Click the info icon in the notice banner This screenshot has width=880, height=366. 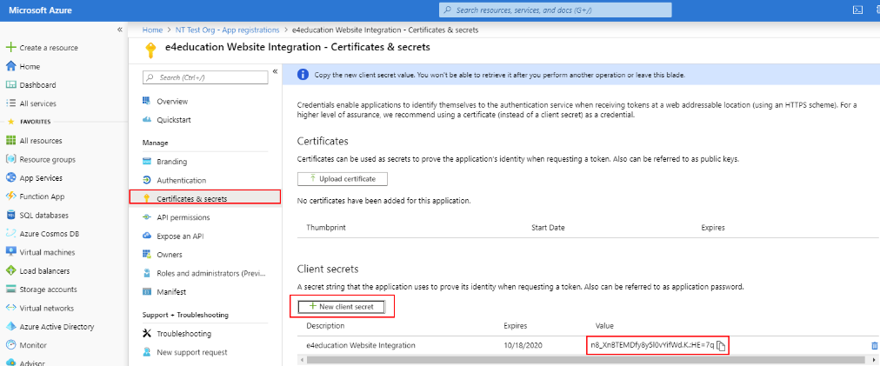302,75
